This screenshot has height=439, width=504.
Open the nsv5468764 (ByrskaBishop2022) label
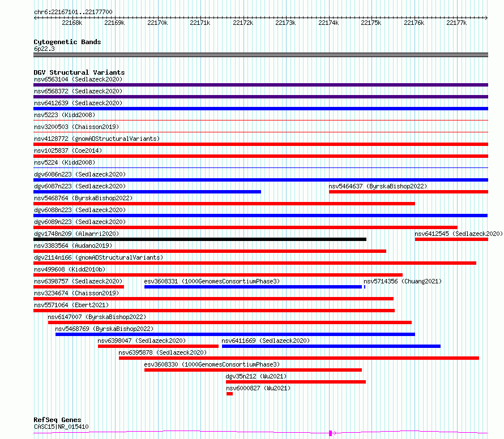(x=83, y=198)
